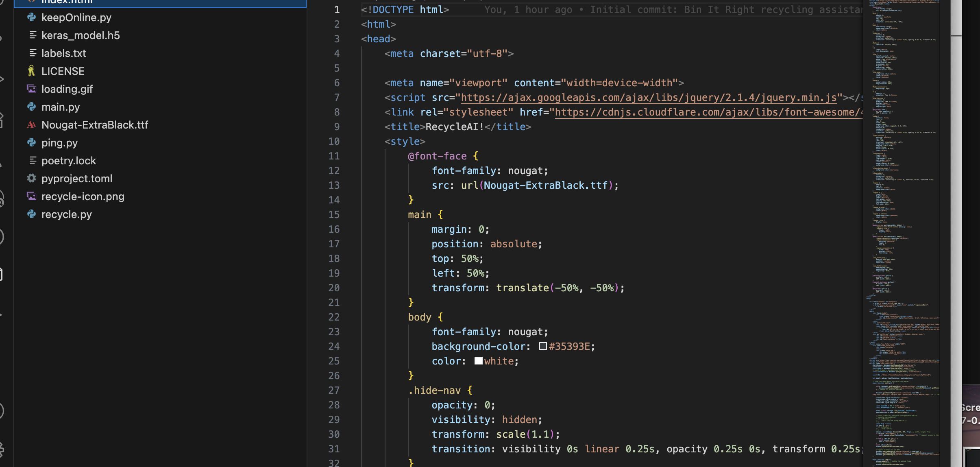Click the Python icon beside recycle.py
The image size is (980, 467).
click(x=31, y=214)
